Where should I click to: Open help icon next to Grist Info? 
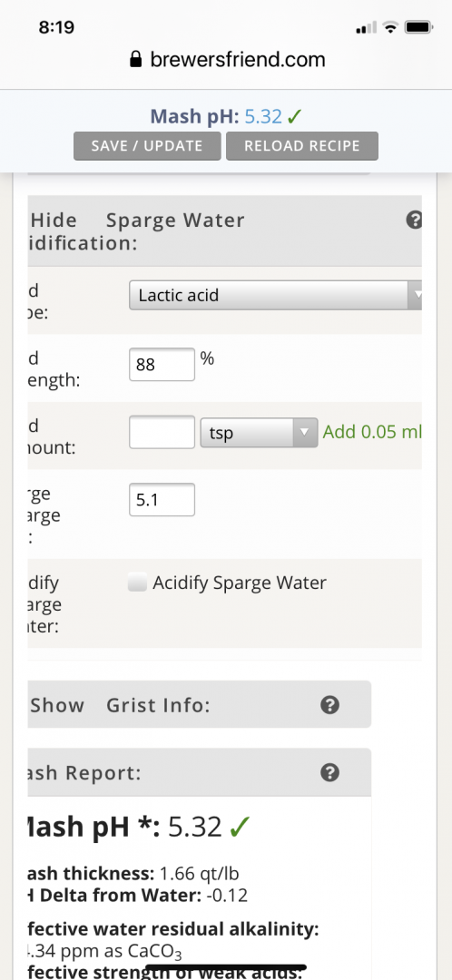click(x=329, y=705)
